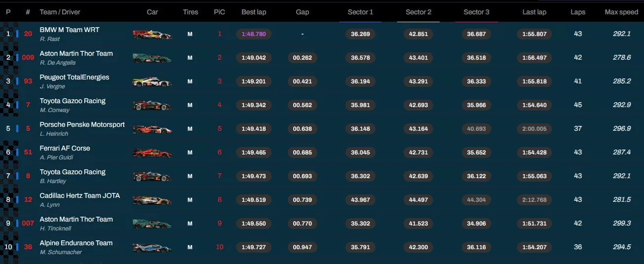Click best lap time 1:49.201

(x=254, y=81)
